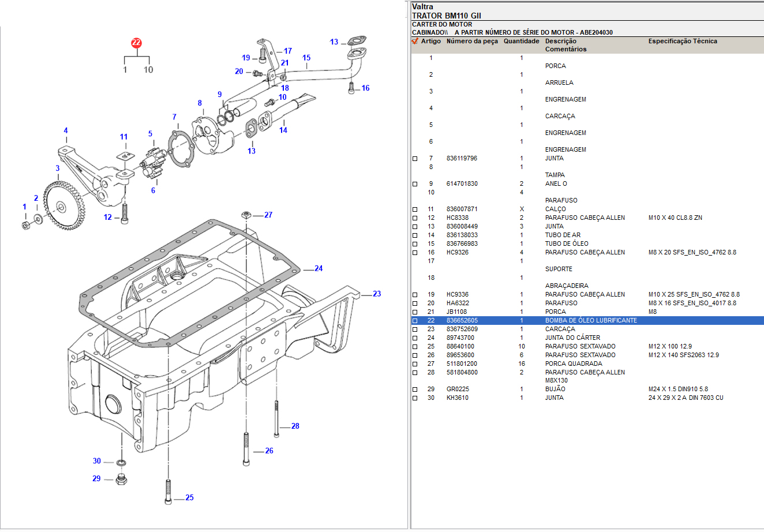Click callout number 15 oil tube
The image size is (764, 532).
pos(306,58)
